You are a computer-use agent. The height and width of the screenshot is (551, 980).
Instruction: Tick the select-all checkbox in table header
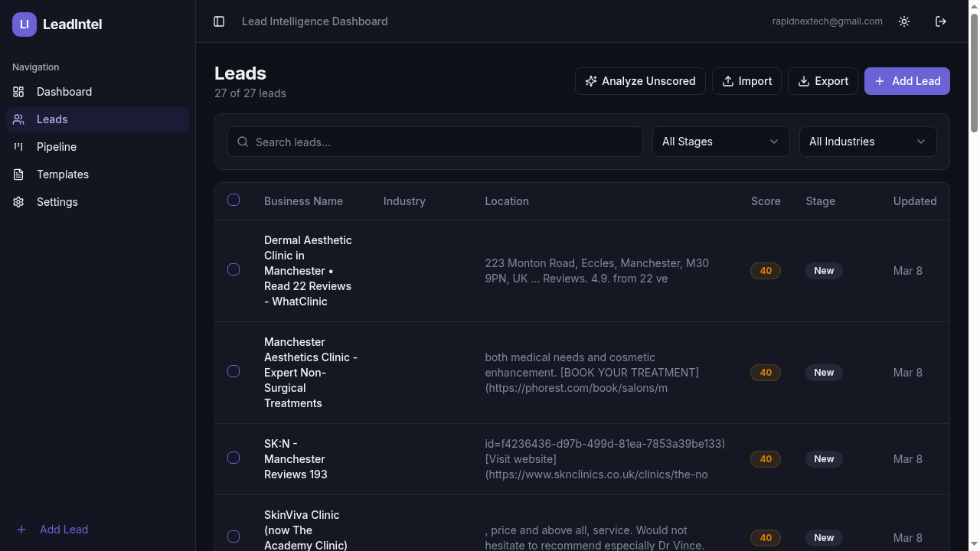[x=234, y=200]
